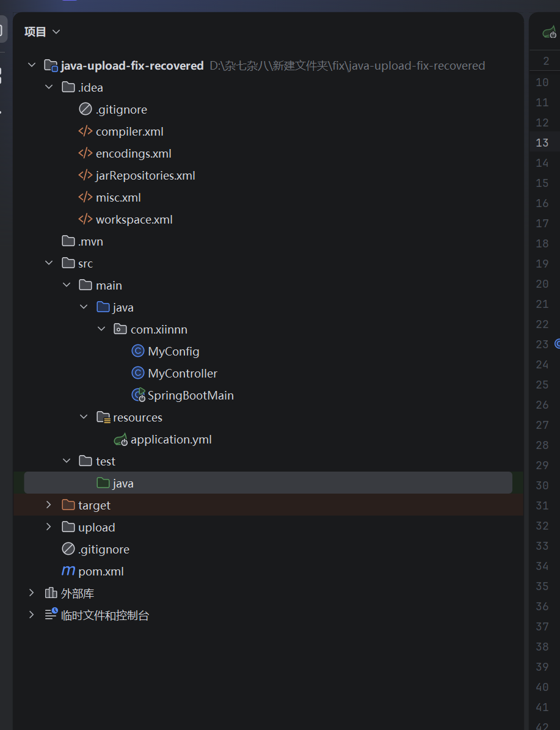The image size is (560, 730).
Task: Click the pom.xml Maven icon
Action: 68,571
